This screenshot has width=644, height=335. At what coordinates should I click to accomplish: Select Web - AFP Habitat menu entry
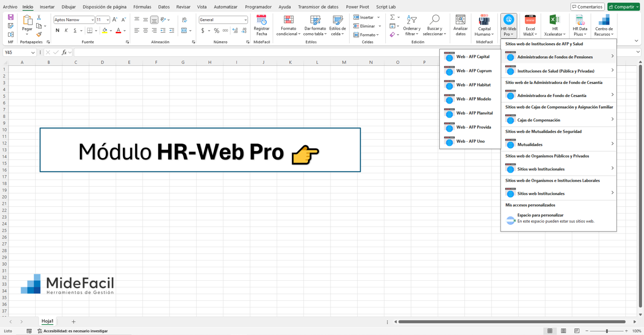tap(470, 85)
